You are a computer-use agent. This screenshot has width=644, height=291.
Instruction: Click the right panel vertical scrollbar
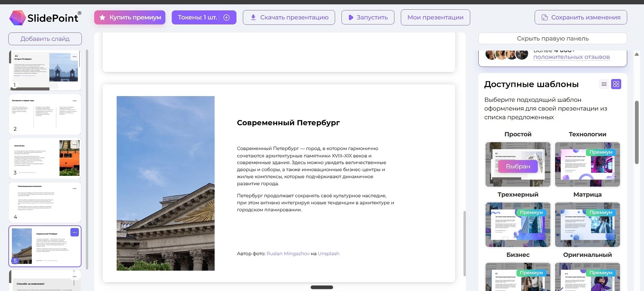637,132
